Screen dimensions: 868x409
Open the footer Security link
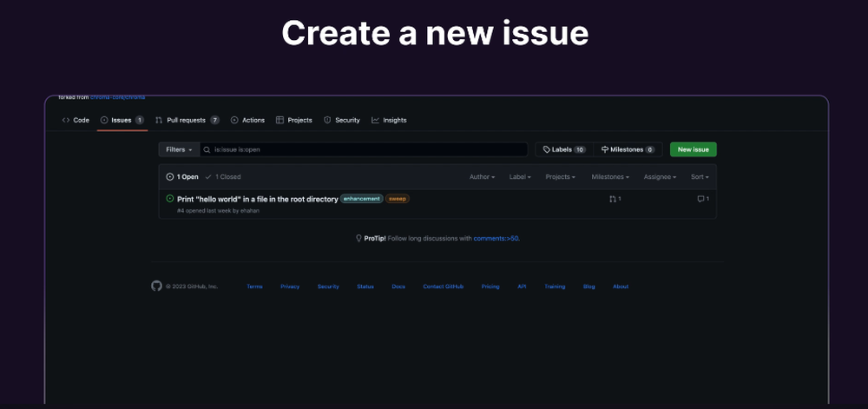point(328,287)
